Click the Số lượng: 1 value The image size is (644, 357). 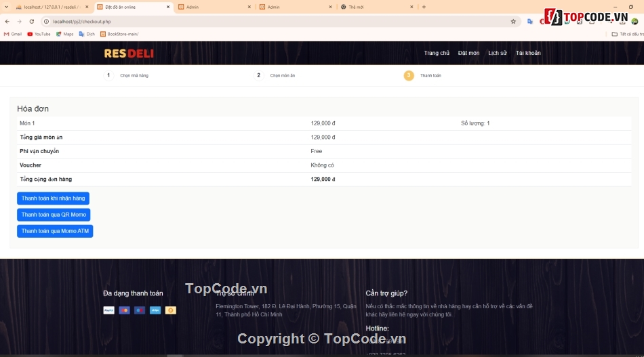pyautogui.click(x=475, y=123)
